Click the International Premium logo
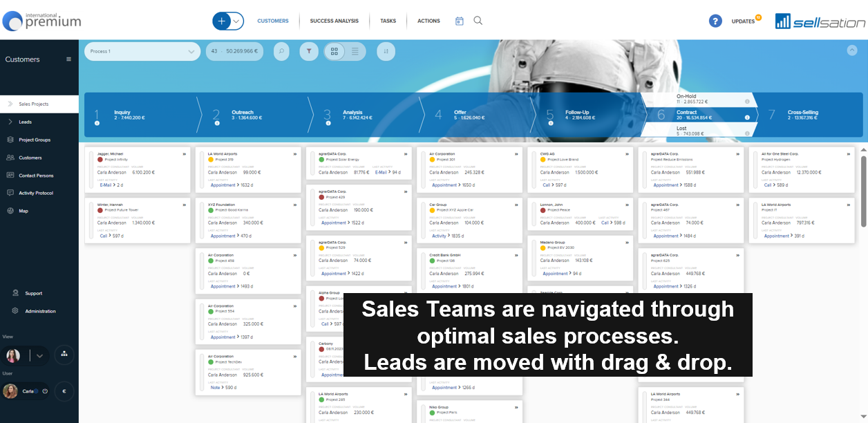The width and height of the screenshot is (868, 423). point(42,20)
